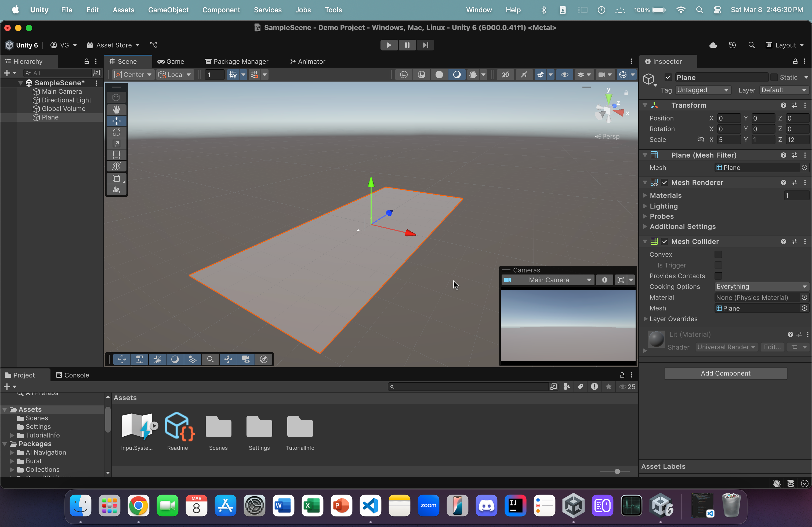Toggle scene visibility eye icon
812x527 pixels.
(x=564, y=74)
